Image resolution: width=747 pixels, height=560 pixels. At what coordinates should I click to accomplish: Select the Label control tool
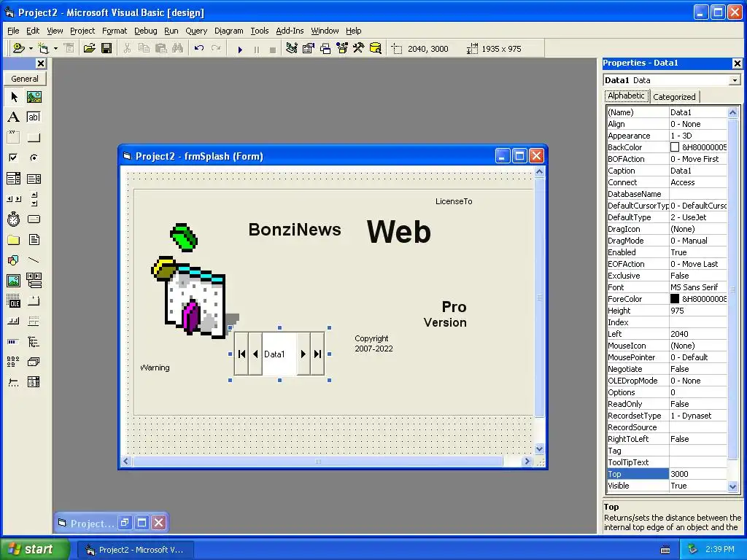[x=14, y=117]
